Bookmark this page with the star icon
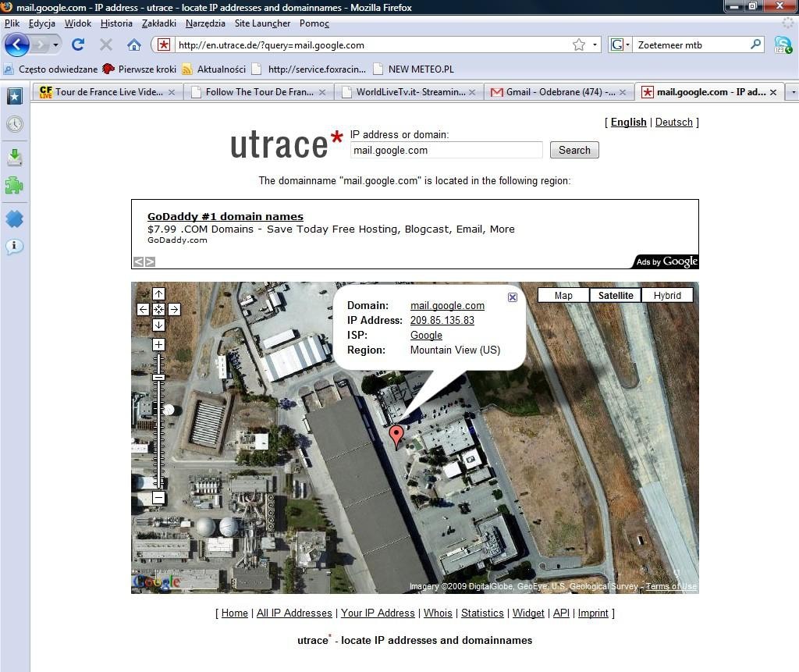 [x=579, y=44]
